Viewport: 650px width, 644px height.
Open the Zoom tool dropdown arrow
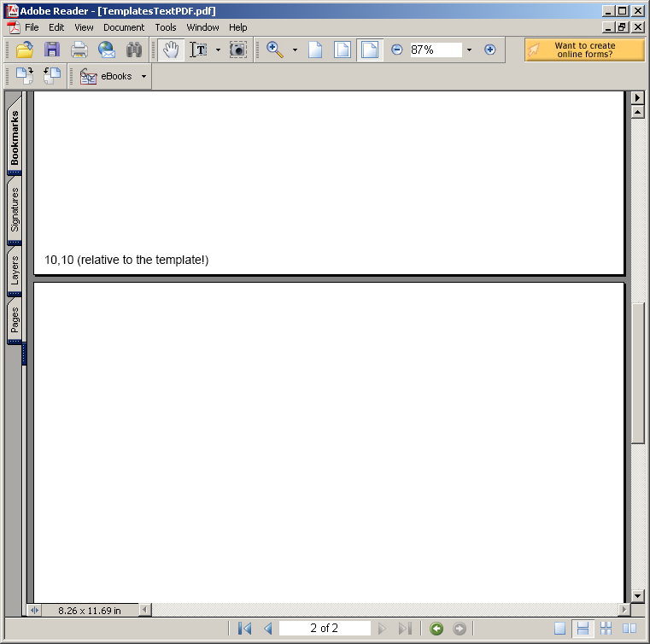[x=296, y=50]
